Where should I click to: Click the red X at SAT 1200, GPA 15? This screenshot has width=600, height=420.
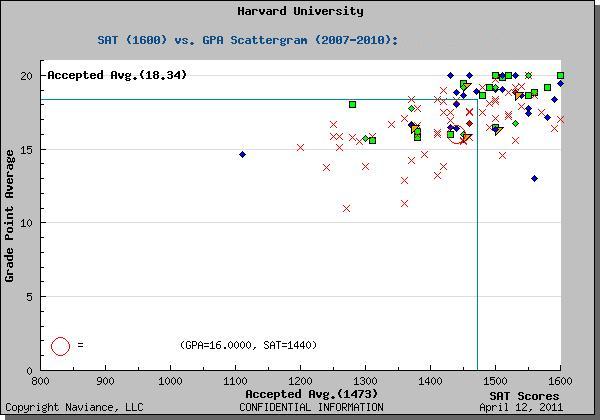(300, 147)
